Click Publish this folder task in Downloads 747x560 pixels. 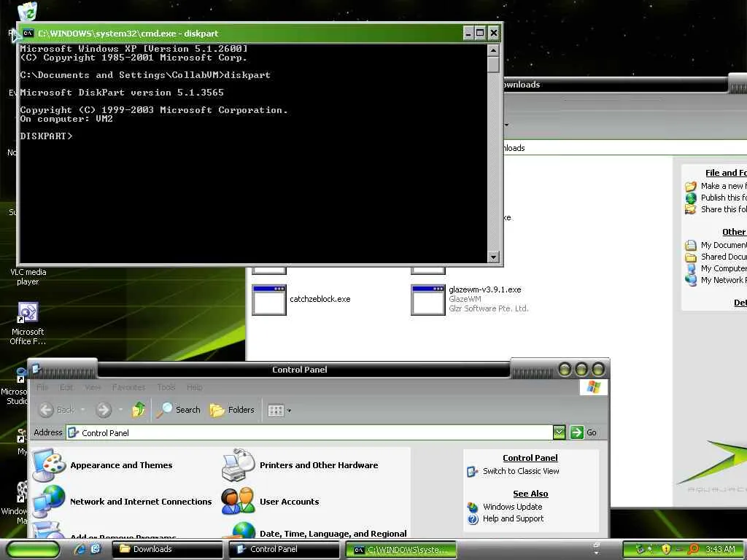coord(716,198)
